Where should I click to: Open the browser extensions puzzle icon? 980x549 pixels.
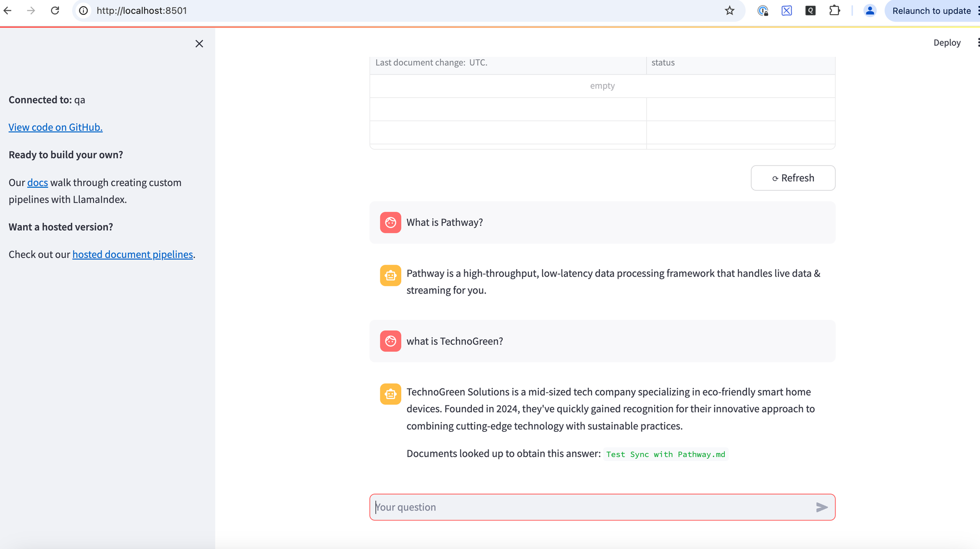pos(834,10)
